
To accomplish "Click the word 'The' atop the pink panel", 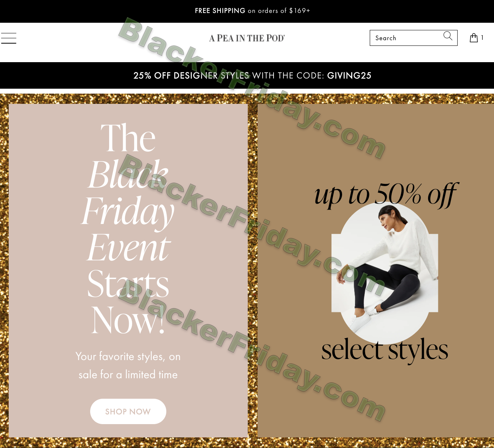I will tap(128, 138).
